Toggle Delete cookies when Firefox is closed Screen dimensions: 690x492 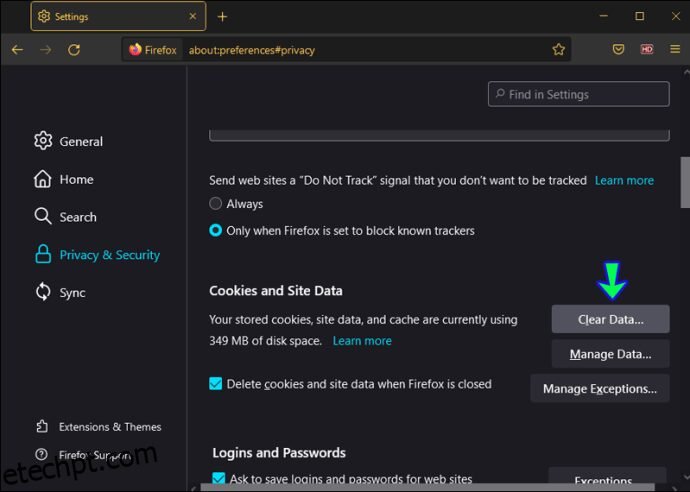coord(216,384)
